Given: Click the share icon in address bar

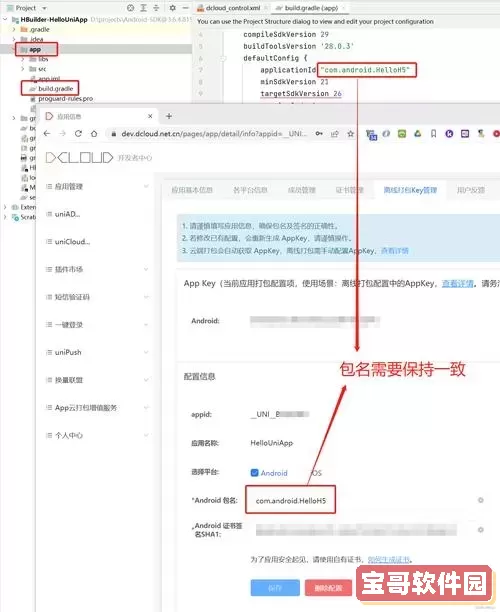Looking at the screenshot, I should click(x=335, y=134).
